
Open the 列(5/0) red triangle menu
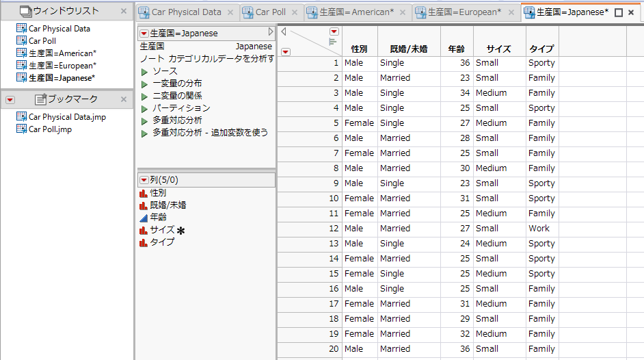[144, 181]
